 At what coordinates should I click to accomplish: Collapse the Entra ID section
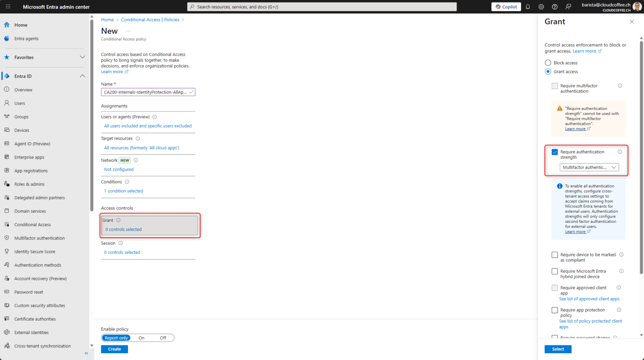tap(82, 76)
